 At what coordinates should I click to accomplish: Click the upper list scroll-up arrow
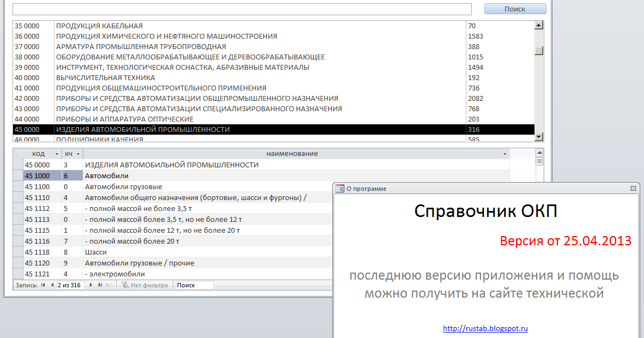539,25
